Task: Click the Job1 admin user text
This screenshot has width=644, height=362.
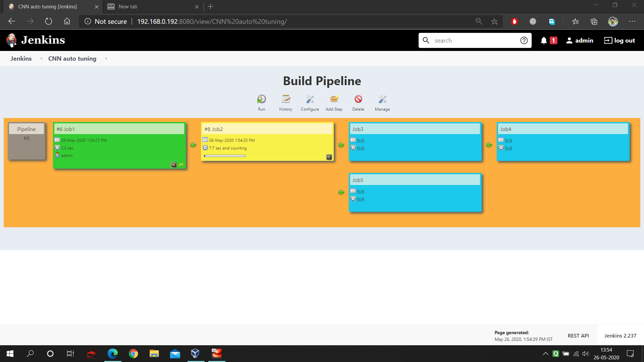Action: coord(67,155)
